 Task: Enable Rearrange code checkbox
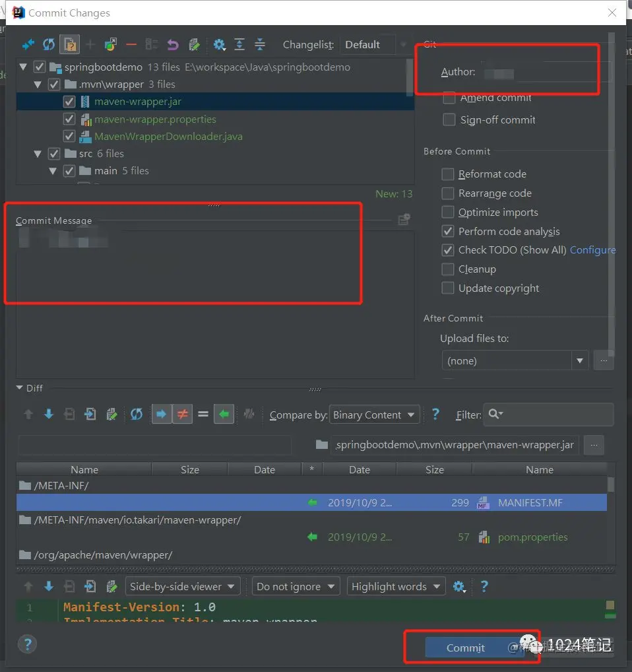pos(448,193)
